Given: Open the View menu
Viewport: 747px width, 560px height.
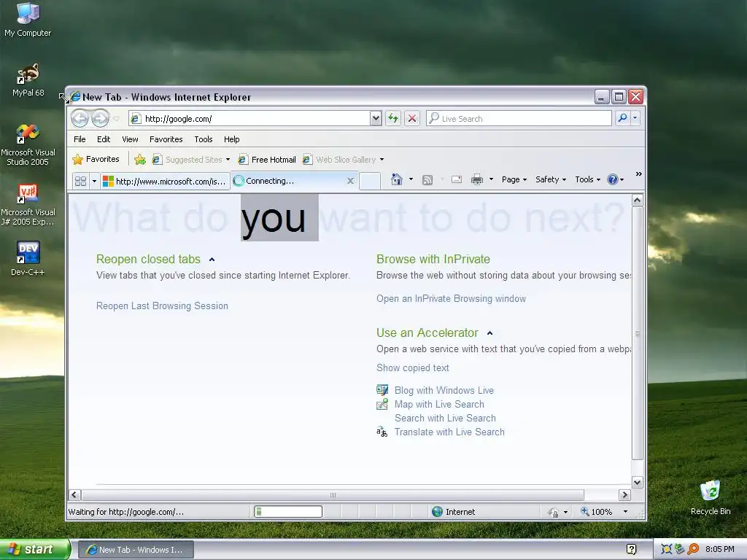Looking at the screenshot, I should tap(130, 139).
